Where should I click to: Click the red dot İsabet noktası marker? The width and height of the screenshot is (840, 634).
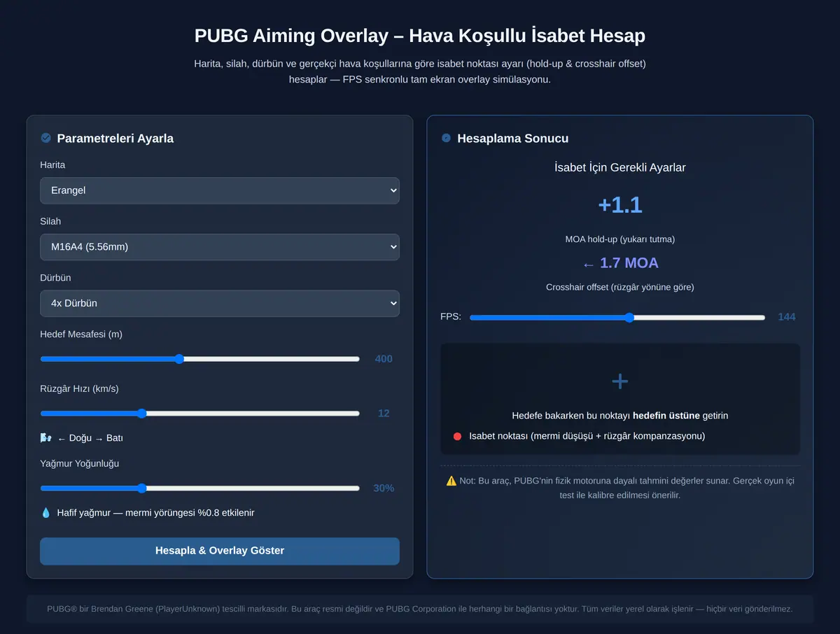coord(457,436)
